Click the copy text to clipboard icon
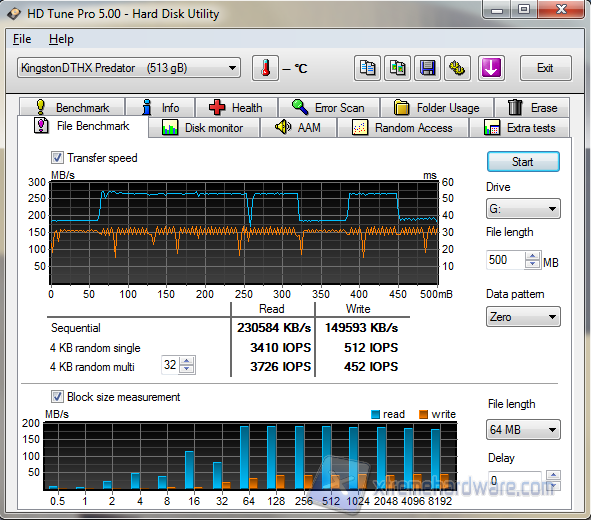 click(367, 68)
